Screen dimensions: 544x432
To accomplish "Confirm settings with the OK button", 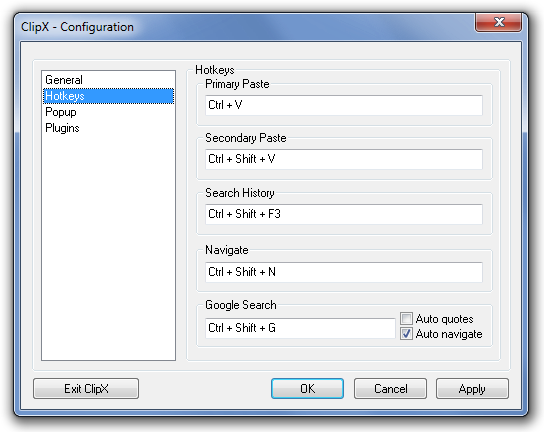I will pyautogui.click(x=307, y=389).
